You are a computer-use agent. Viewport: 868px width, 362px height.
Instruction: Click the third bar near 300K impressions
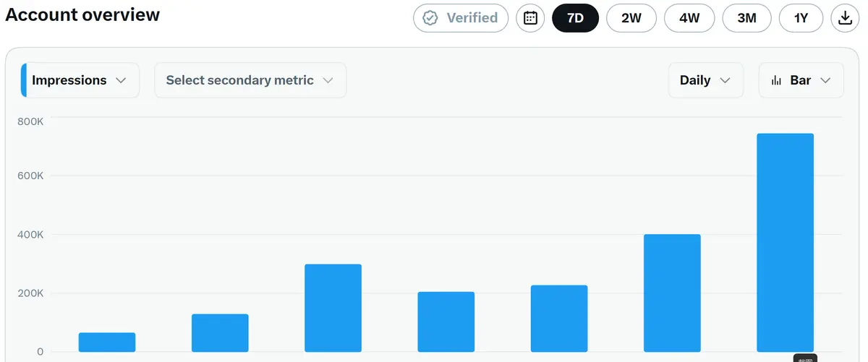pyautogui.click(x=333, y=309)
